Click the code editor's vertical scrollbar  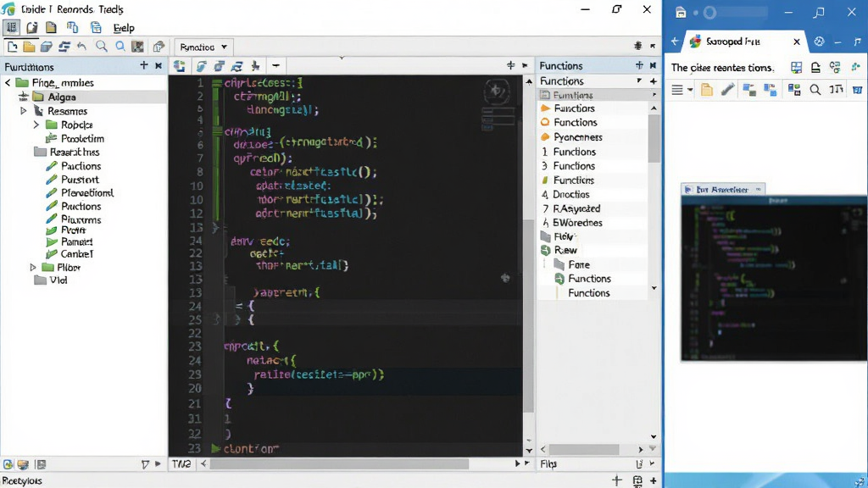click(529, 315)
